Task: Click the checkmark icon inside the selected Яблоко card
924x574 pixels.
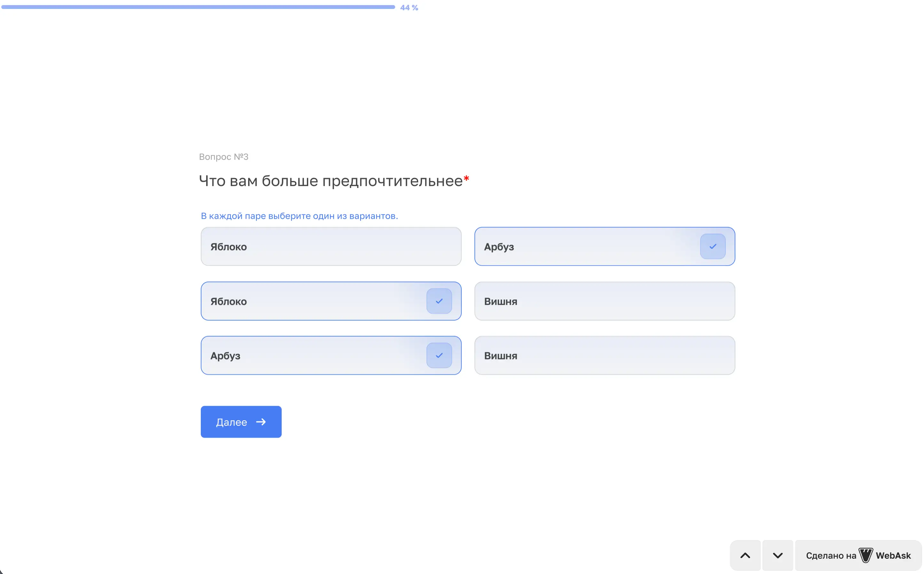Action: [x=439, y=301]
